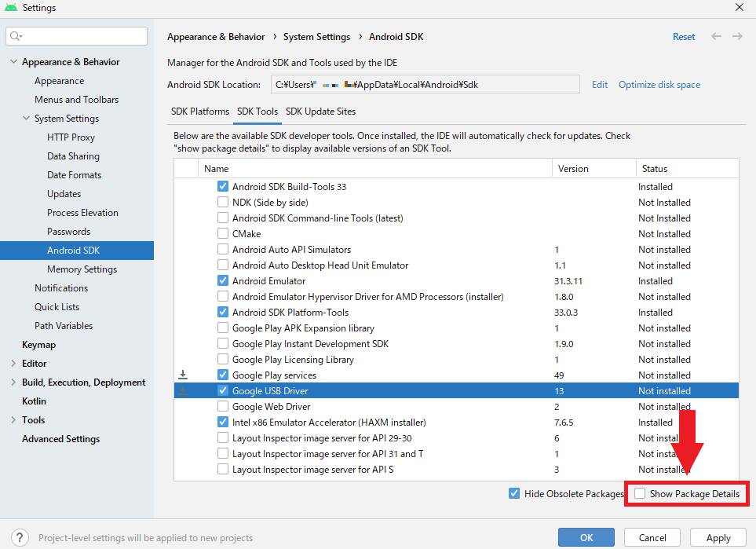Click the search magnifier in the settings search box
Image resolution: width=756 pixels, height=549 pixels.
[14, 35]
